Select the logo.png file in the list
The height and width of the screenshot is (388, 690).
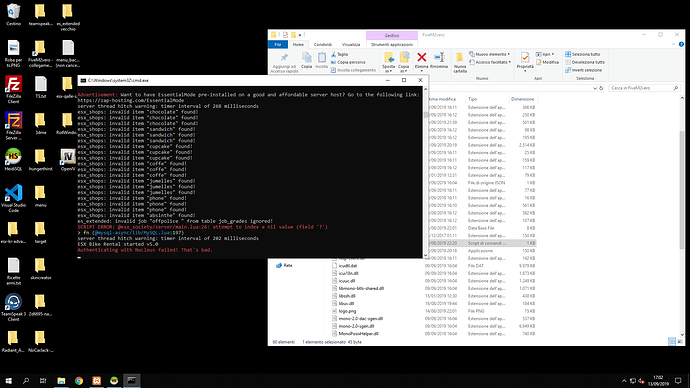pyautogui.click(x=347, y=311)
